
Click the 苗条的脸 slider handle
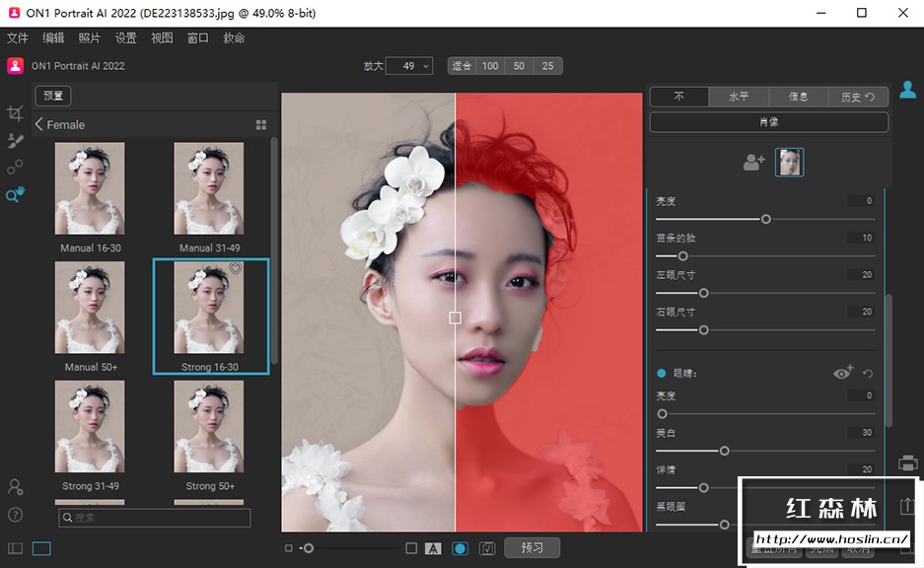pyautogui.click(x=682, y=255)
